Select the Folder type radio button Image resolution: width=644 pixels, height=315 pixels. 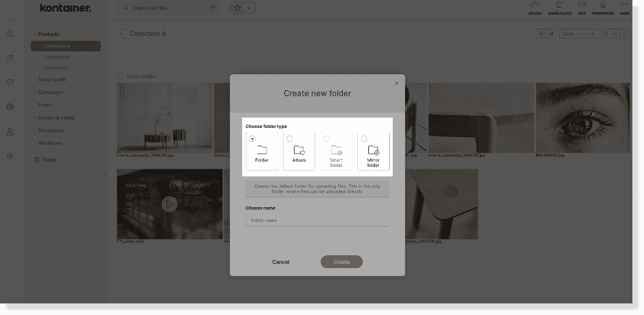(252, 139)
